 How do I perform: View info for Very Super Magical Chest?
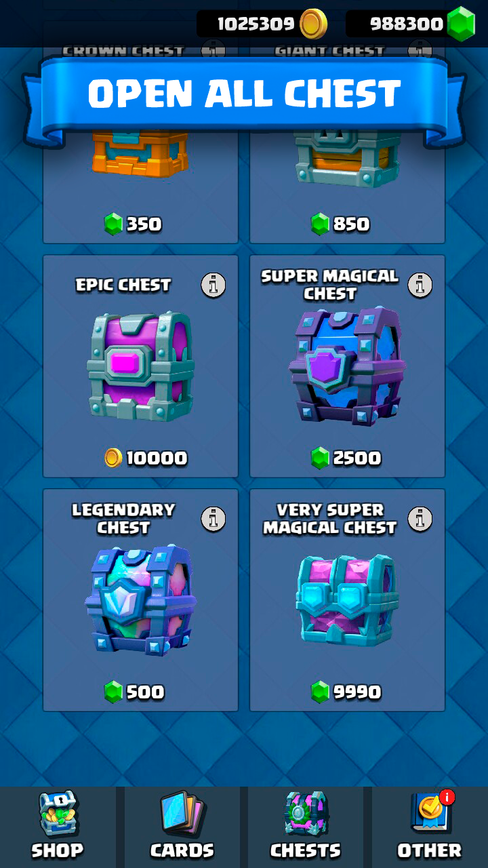click(x=420, y=519)
